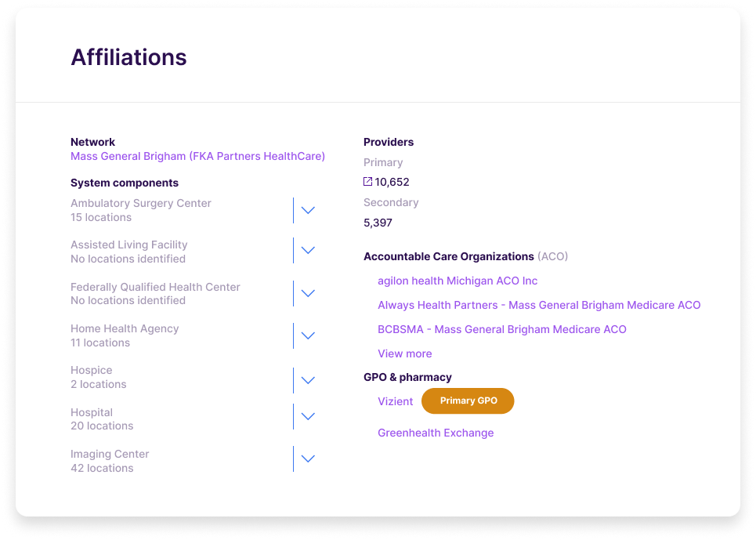
Task: Select the Hospital row label
Action: (x=92, y=413)
